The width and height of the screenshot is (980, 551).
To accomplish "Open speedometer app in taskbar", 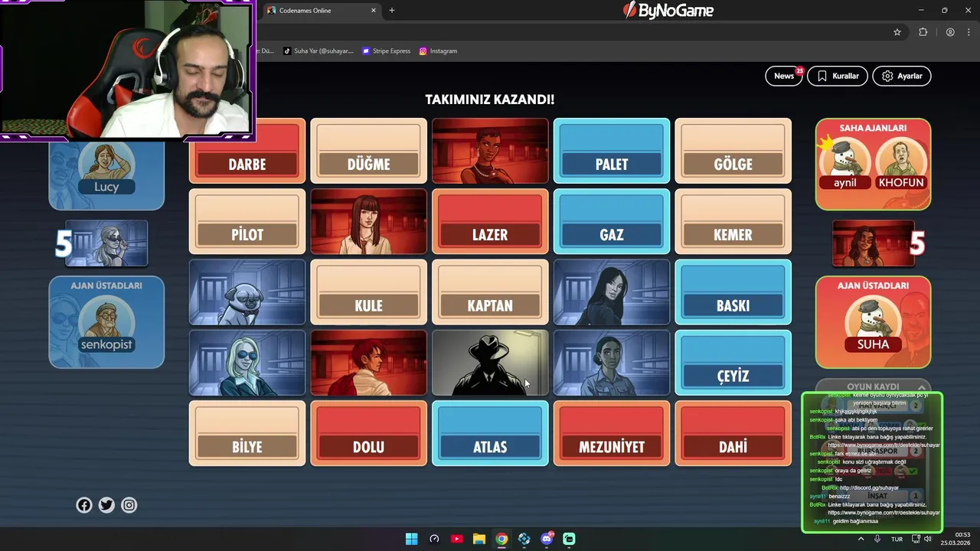I will [434, 539].
